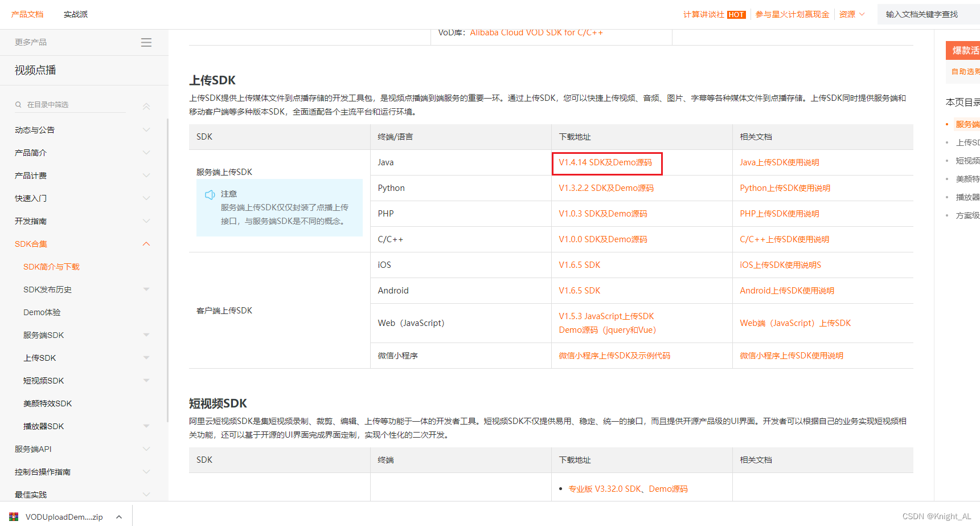980x526 pixels.
Task: Open the Python上传SDK使用说明 document
Action: pyautogui.click(x=785, y=187)
